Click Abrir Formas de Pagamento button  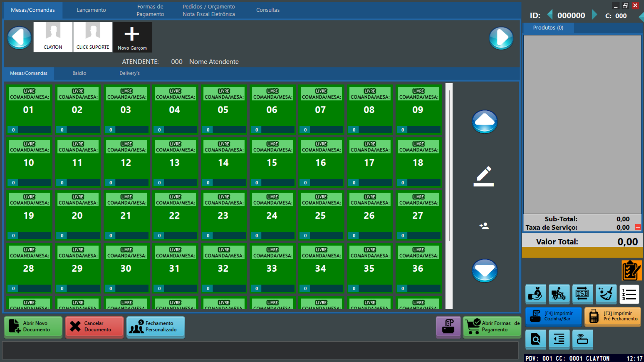point(492,326)
